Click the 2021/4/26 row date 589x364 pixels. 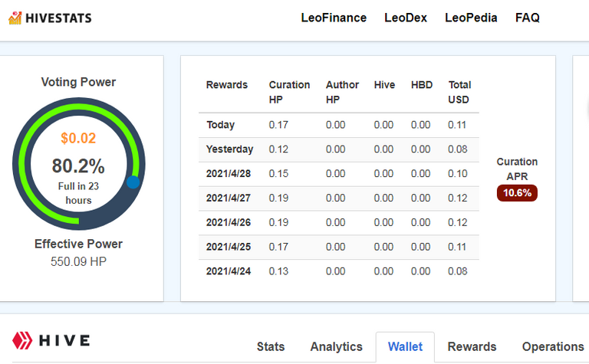click(x=229, y=222)
